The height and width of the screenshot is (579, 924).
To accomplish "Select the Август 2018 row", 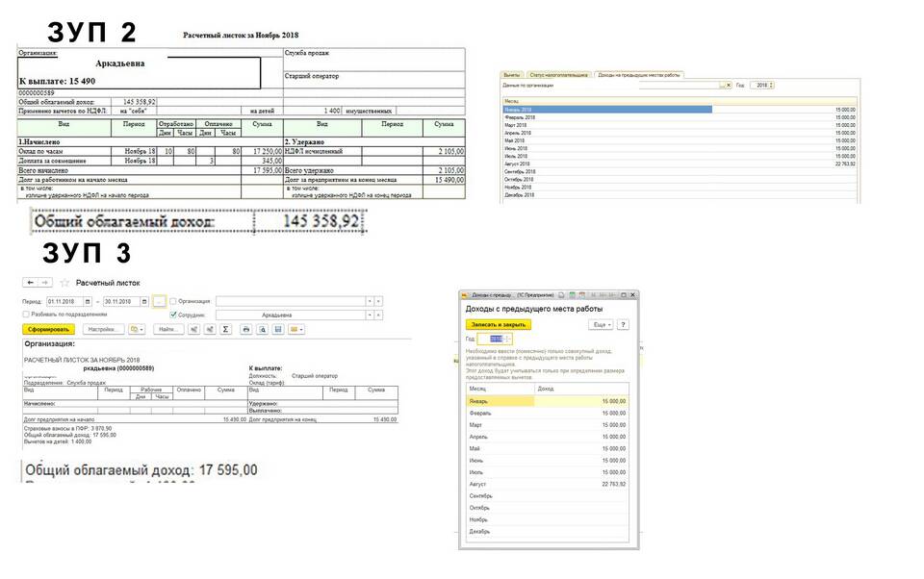I will [680, 164].
